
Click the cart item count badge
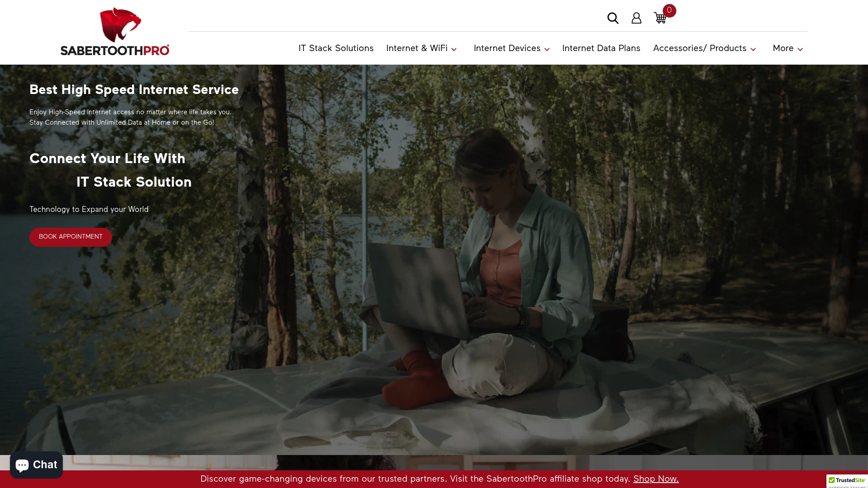point(669,10)
